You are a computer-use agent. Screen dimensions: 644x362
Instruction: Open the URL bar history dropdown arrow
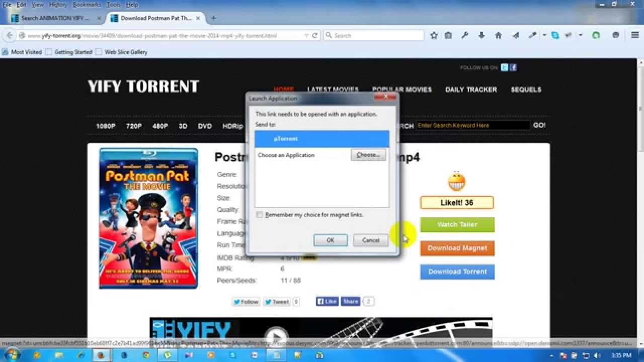click(x=306, y=36)
